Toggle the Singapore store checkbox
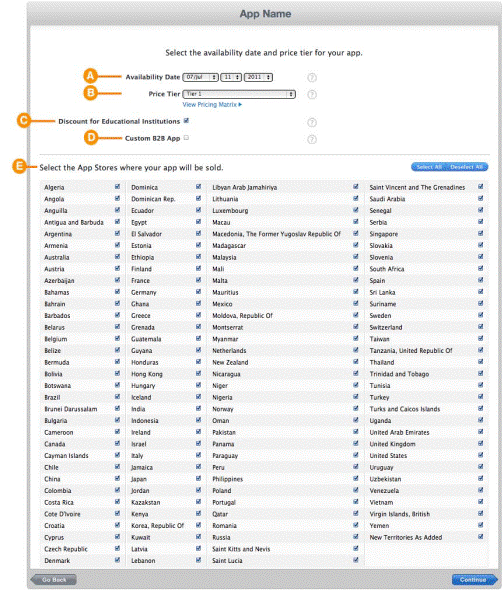Image resolution: width=503 pixels, height=590 pixels. click(481, 233)
